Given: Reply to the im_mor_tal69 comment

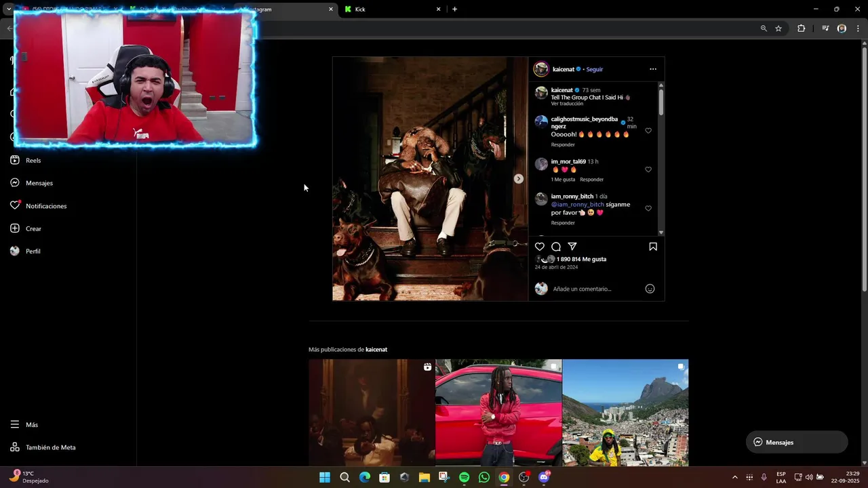Looking at the screenshot, I should [591, 180].
